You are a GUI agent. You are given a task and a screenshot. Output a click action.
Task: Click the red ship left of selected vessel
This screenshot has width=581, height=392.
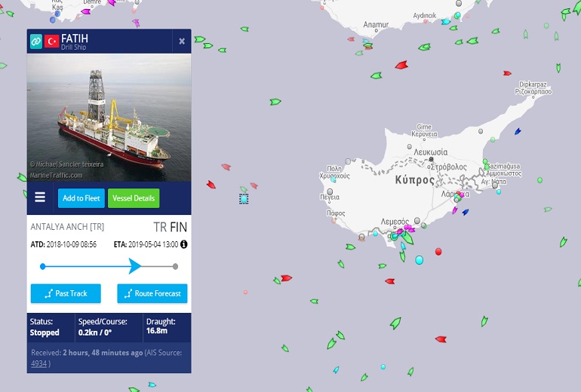click(x=211, y=185)
